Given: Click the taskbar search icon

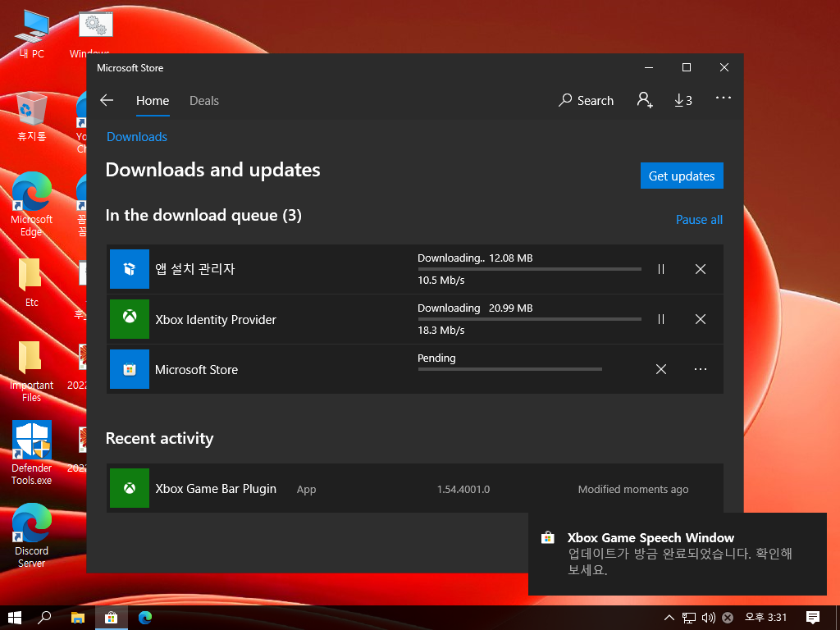Looking at the screenshot, I should click(x=44, y=618).
